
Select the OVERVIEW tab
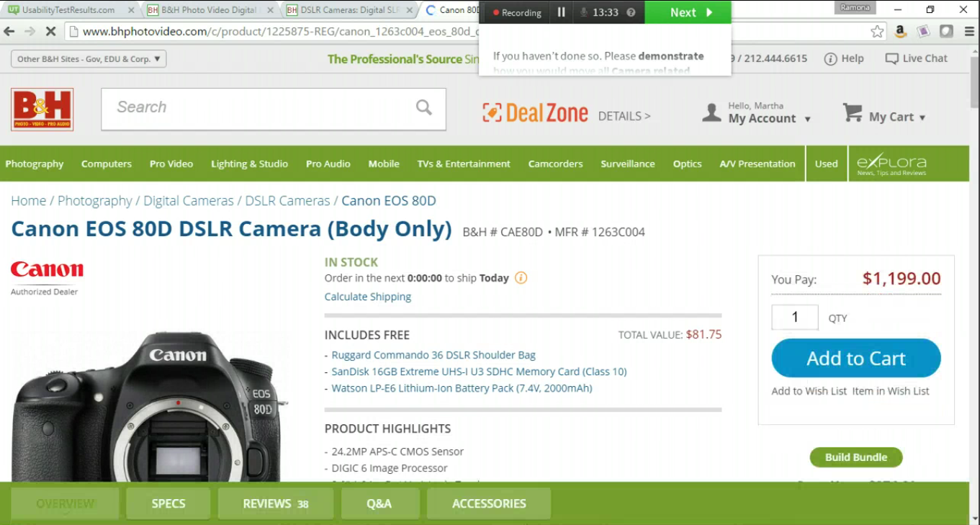65,503
